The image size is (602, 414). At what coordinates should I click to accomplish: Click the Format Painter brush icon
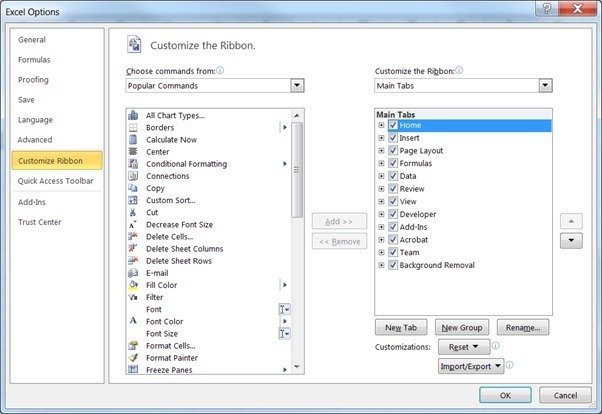coord(133,358)
